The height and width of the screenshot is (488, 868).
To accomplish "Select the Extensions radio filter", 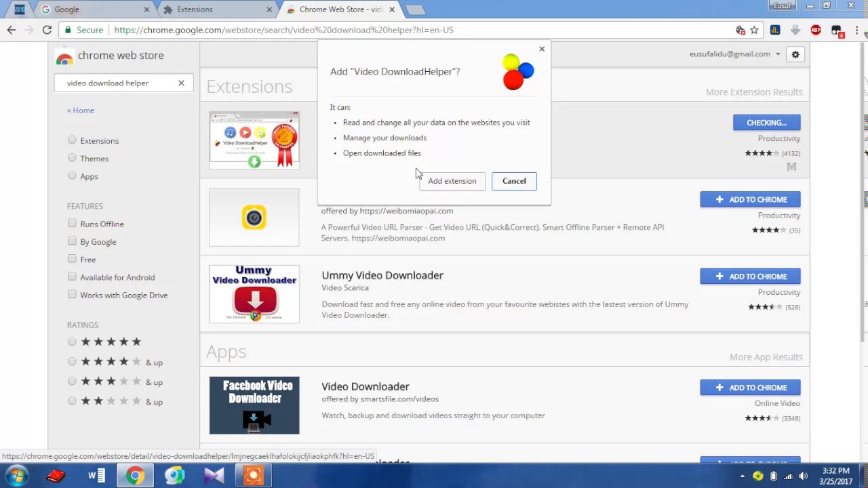I will 72,140.
